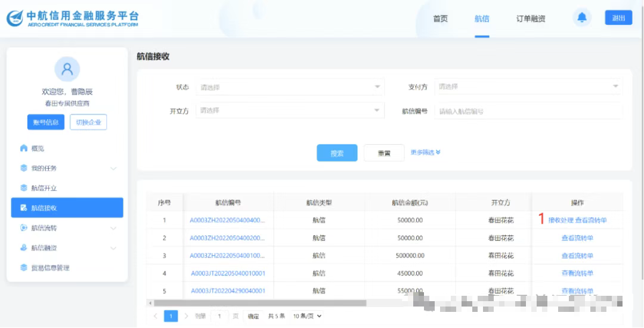
Task: Click the 贸易信息管理 sidebar icon
Action: 24,268
